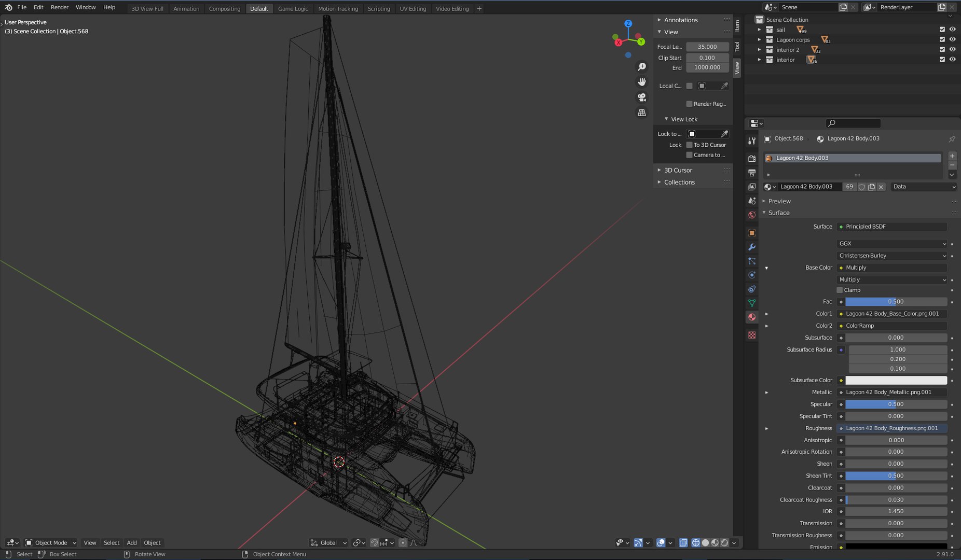961x560 pixels.
Task: Open the World properties tab icon
Action: click(x=752, y=215)
